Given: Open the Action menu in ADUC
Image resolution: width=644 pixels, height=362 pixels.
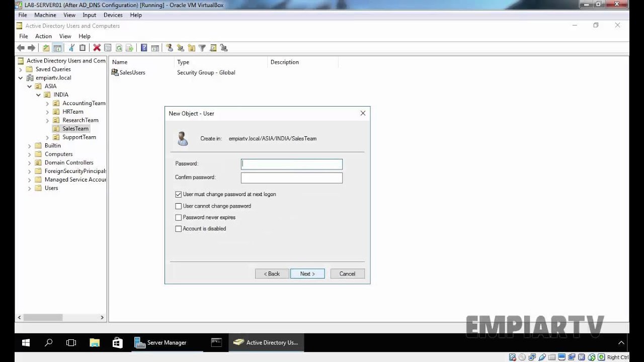Looking at the screenshot, I should (x=43, y=36).
